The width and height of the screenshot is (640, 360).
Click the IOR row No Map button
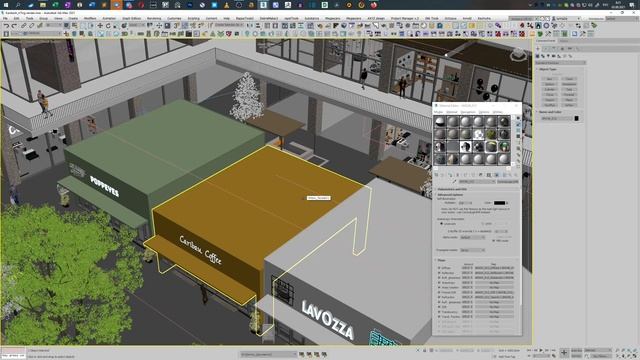coord(494,307)
